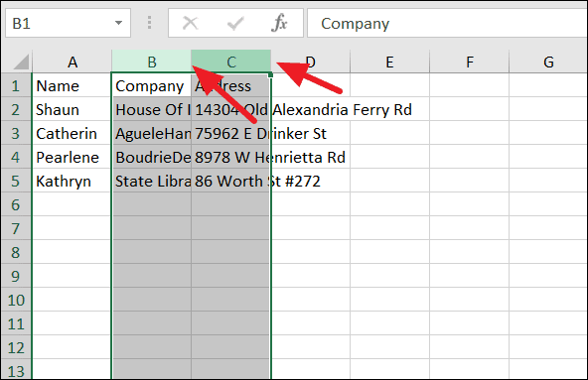Image resolution: width=588 pixels, height=380 pixels.
Task: Select column A header
Action: coord(72,62)
